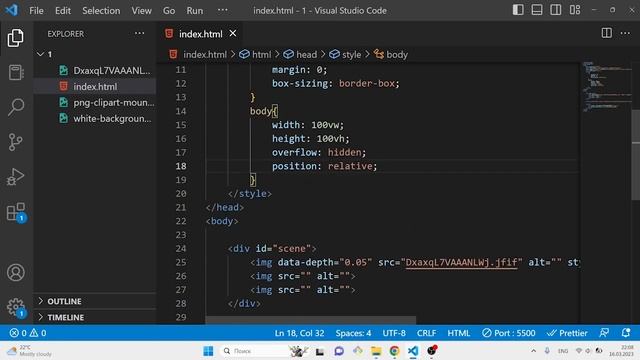Open the Manage gear icon
This screenshot has height=360, width=640.
[16, 308]
